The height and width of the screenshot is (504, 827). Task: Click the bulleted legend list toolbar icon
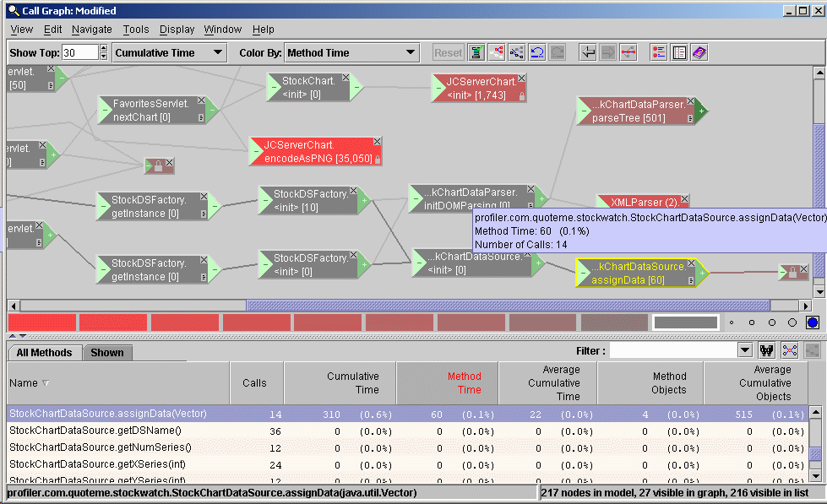coord(659,53)
